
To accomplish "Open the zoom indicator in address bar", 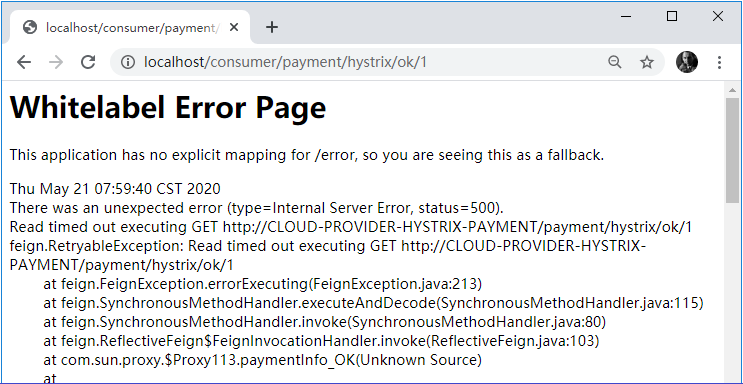I will 615,62.
